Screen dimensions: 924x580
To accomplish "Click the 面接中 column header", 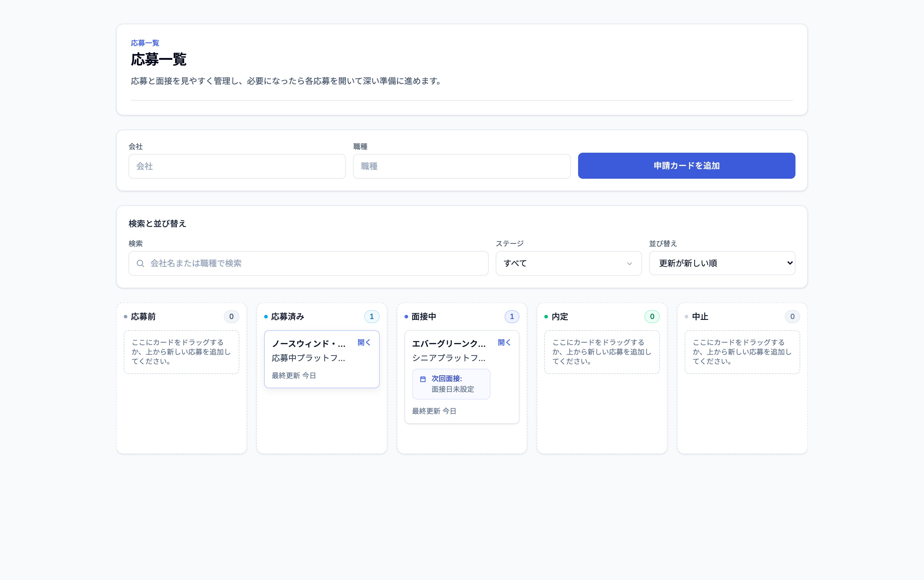I will 423,317.
